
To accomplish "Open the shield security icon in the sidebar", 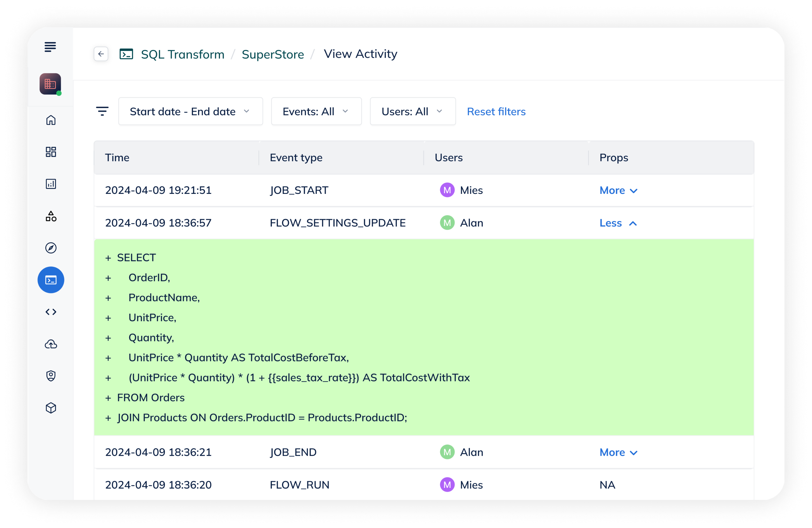I will pyautogui.click(x=51, y=376).
